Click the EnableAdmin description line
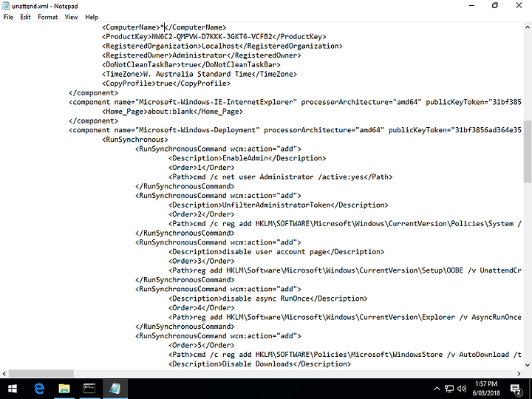532x399 pixels. click(x=248, y=158)
